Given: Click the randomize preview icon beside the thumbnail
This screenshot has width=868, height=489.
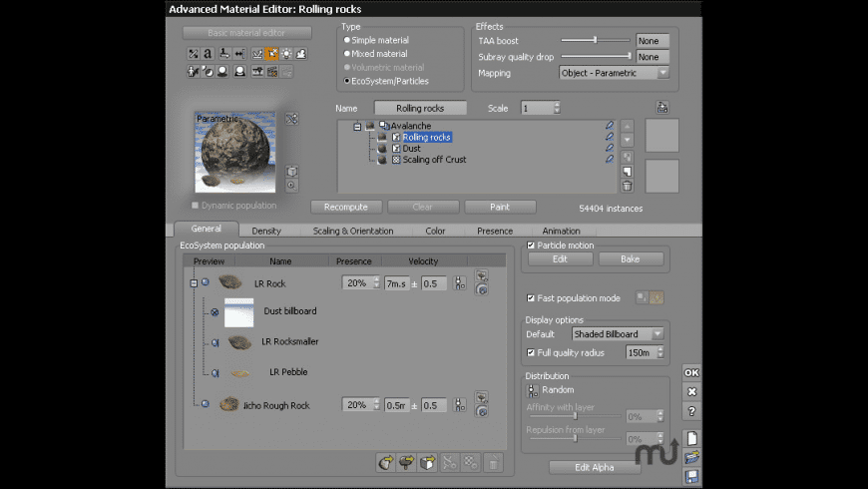Looking at the screenshot, I should pyautogui.click(x=291, y=119).
